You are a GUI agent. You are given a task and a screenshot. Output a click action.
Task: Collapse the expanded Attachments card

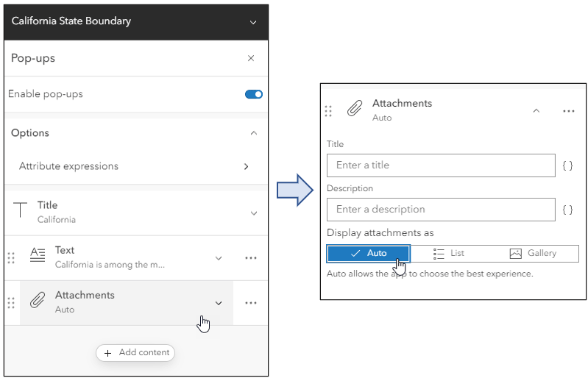[x=536, y=111]
